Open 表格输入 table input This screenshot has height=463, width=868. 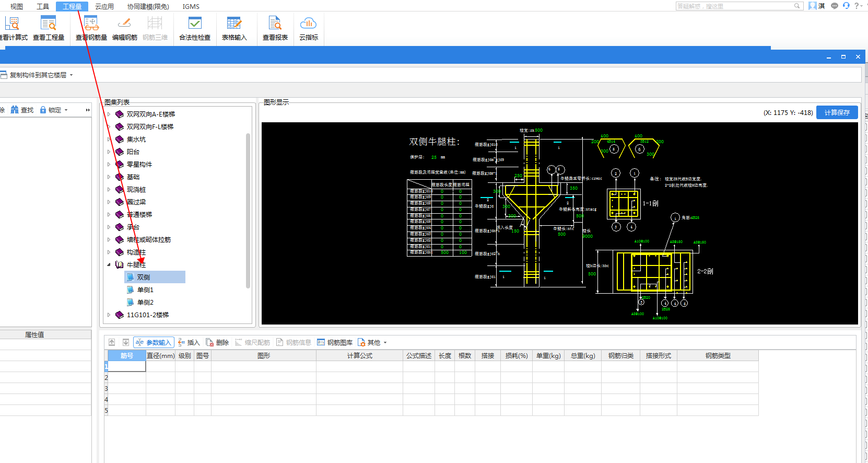click(x=234, y=28)
